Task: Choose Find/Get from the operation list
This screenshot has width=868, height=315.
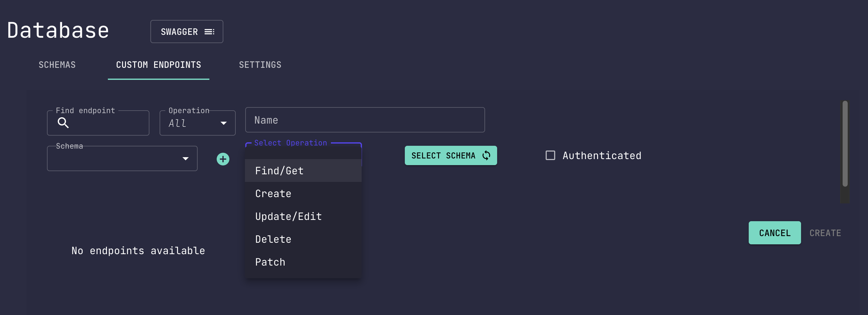Action: pyautogui.click(x=303, y=170)
